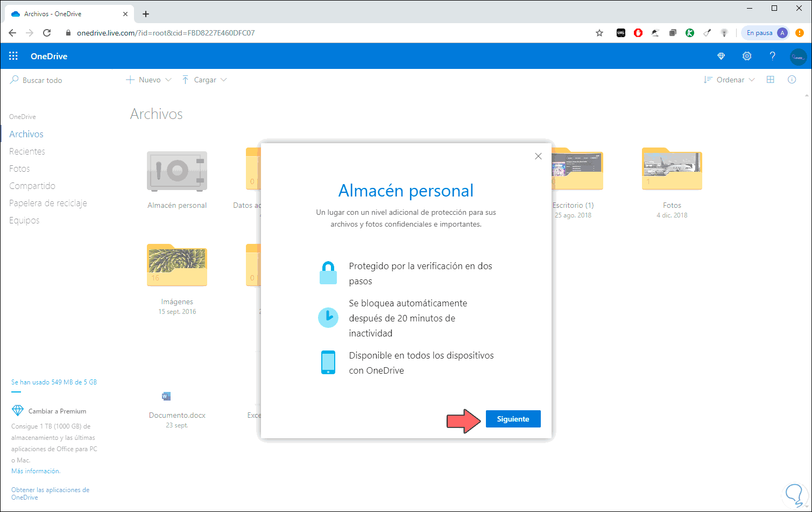Select the Fotos folder thumbnail
This screenshot has width=812, height=512.
click(x=672, y=169)
